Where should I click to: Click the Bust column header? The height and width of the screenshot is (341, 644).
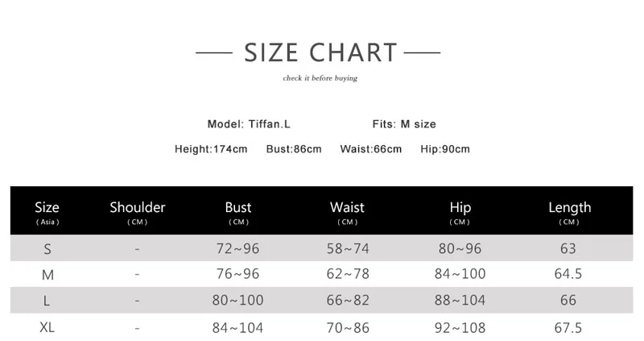[238, 211]
